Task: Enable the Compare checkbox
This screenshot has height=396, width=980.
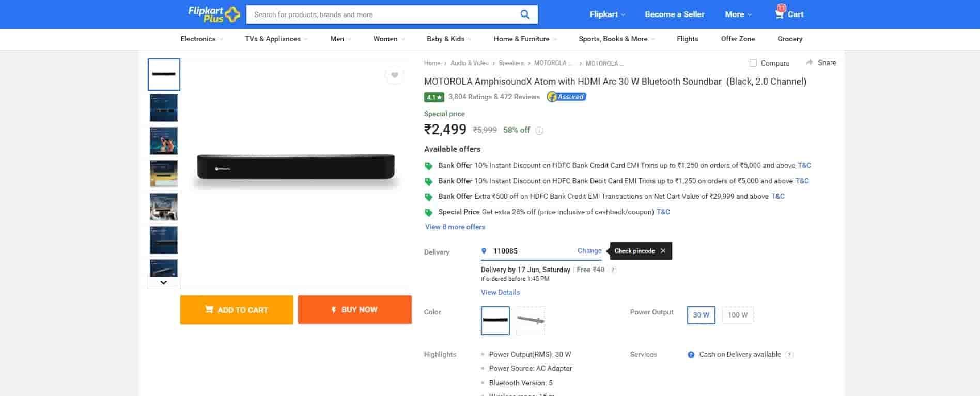Action: [753, 63]
